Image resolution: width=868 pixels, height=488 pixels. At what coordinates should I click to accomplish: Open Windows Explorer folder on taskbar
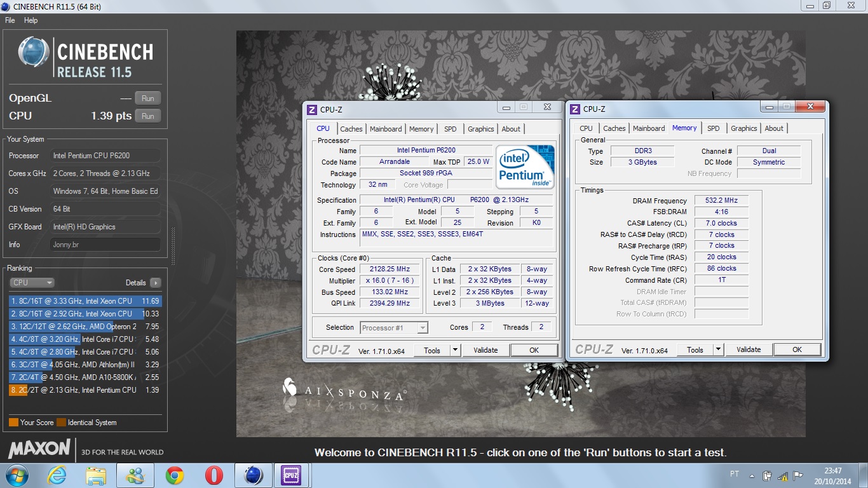pyautogui.click(x=96, y=475)
